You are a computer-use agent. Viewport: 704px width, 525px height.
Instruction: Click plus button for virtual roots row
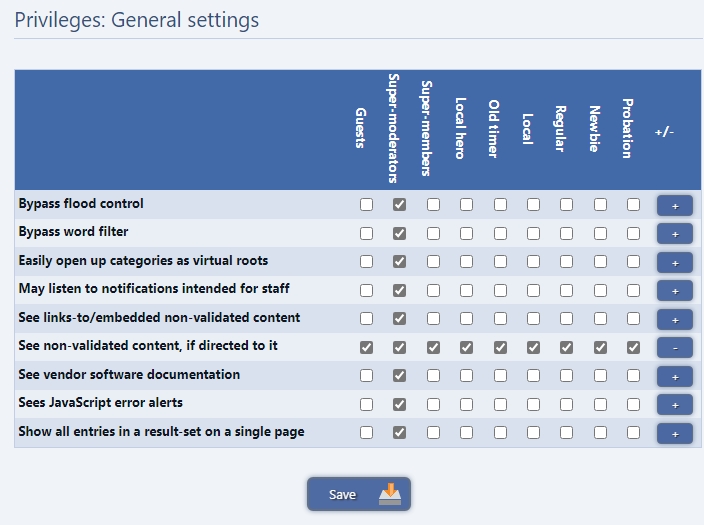pos(674,263)
